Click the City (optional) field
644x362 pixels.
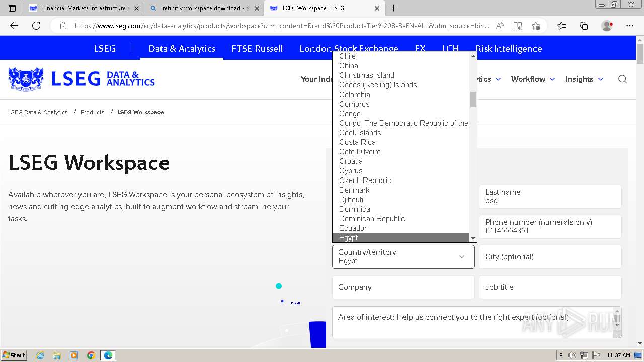[x=550, y=257]
